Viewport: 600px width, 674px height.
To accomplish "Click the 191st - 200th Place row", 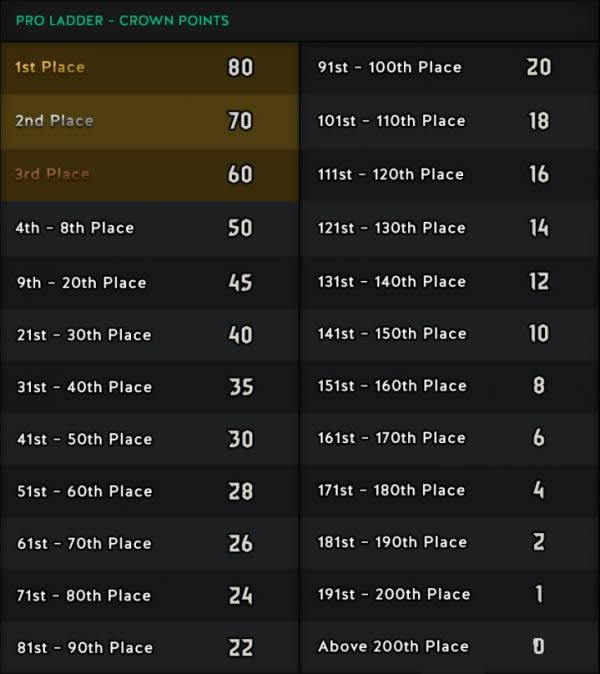I will tap(450, 595).
